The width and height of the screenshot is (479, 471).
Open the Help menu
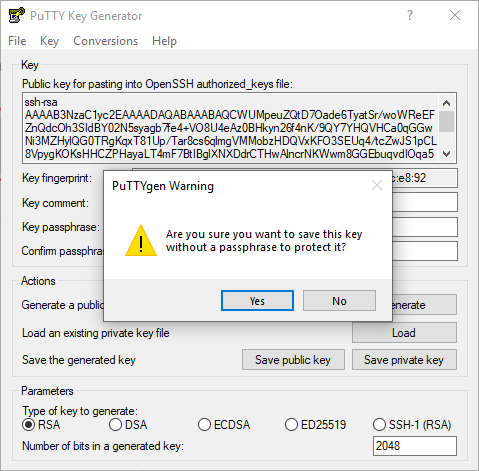pos(164,41)
